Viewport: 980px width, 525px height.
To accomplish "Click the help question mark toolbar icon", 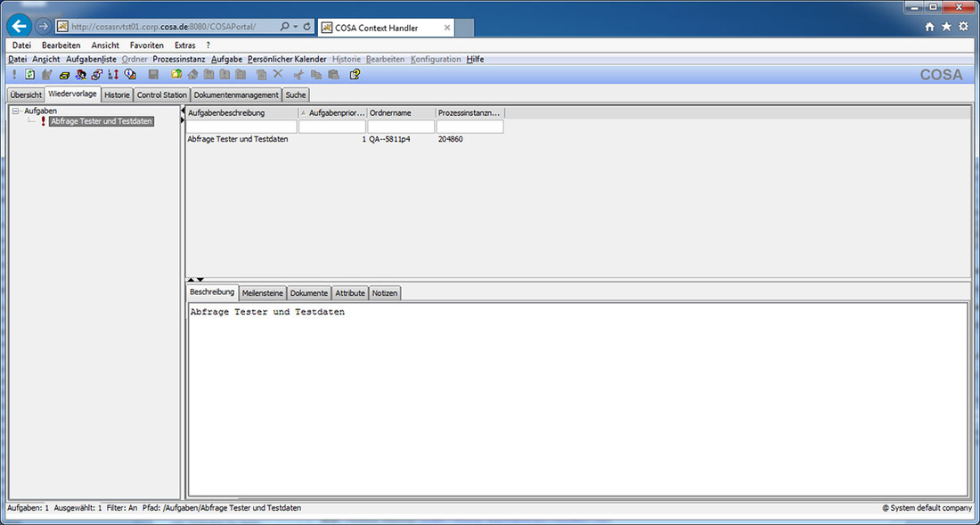I will click(x=355, y=75).
